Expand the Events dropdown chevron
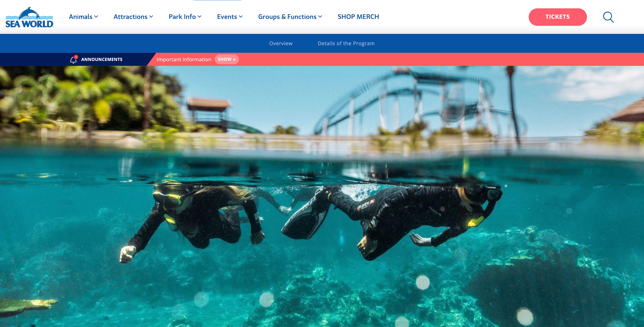Screen dimensions: 644x327 (x=240, y=16)
